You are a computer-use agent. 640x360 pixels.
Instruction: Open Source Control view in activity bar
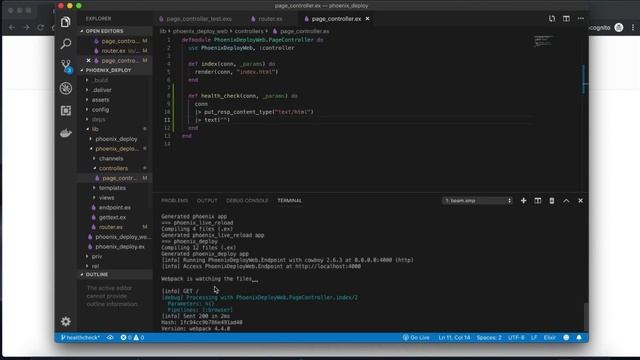click(66, 66)
